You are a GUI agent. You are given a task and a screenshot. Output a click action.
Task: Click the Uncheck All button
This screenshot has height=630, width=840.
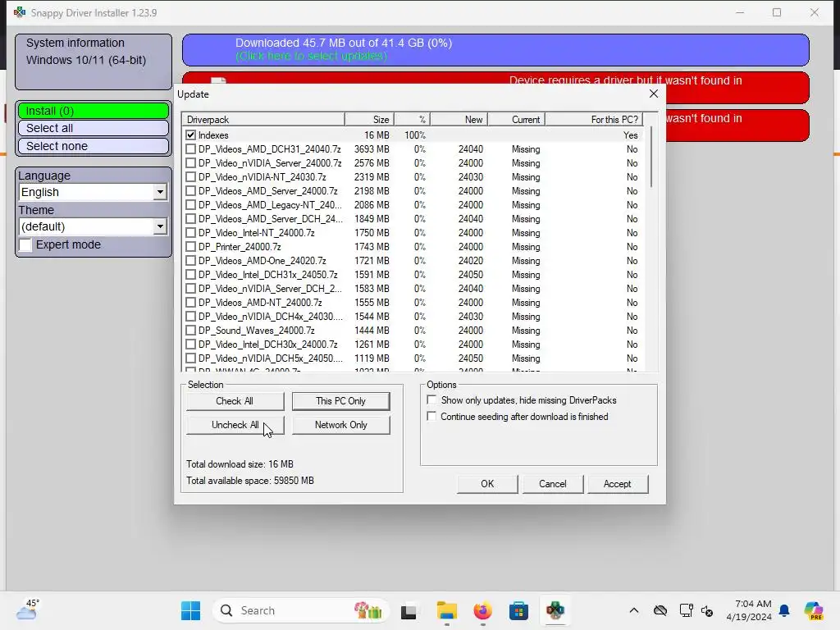click(235, 425)
